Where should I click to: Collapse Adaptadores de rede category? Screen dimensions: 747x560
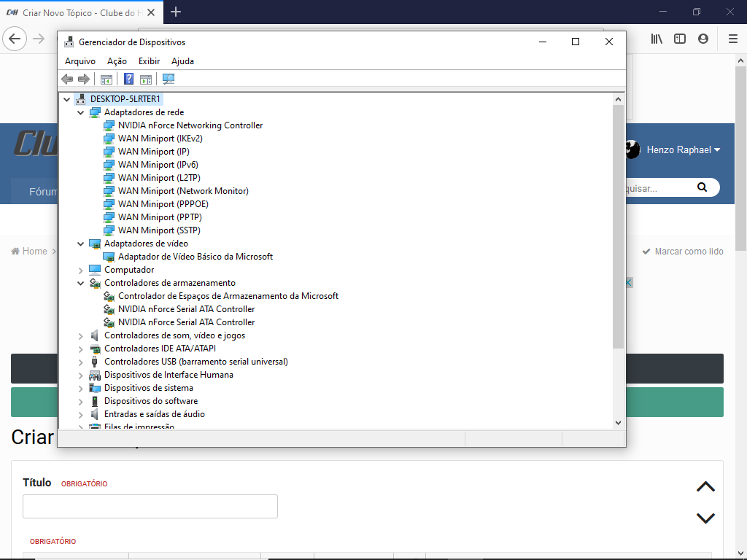pos(80,112)
